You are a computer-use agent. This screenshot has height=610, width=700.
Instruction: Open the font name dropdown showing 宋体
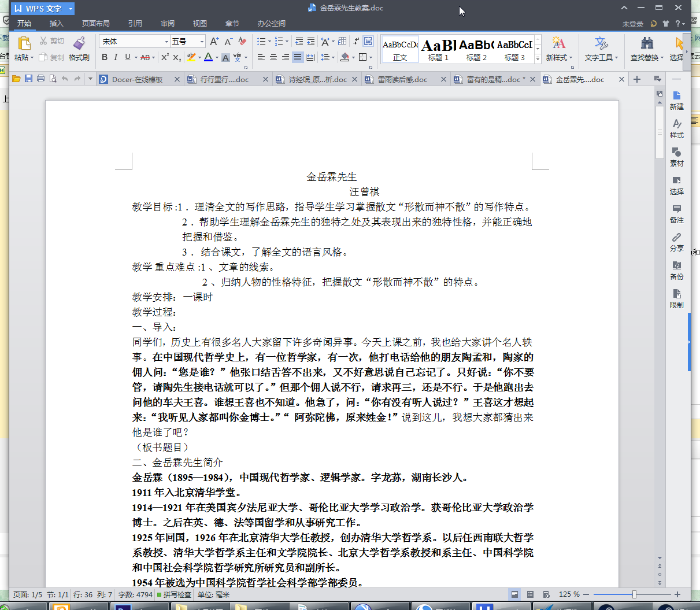167,41
